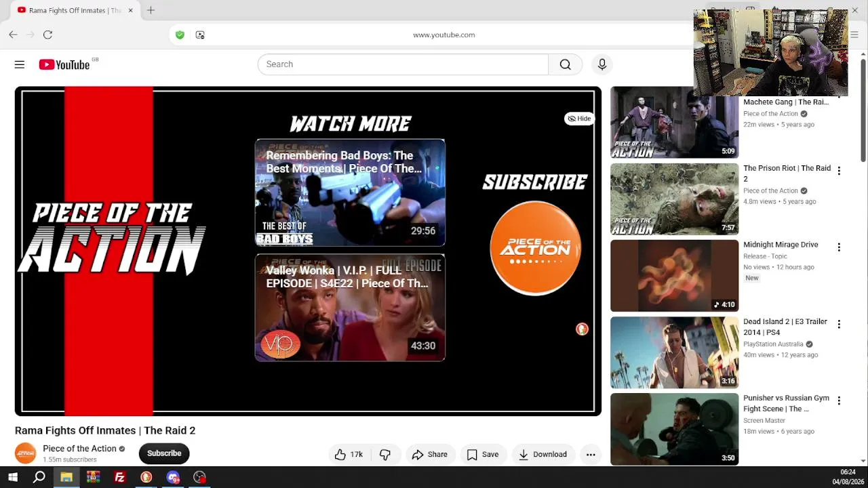Open the green privacy shield
The height and width of the screenshot is (488, 868).
180,35
